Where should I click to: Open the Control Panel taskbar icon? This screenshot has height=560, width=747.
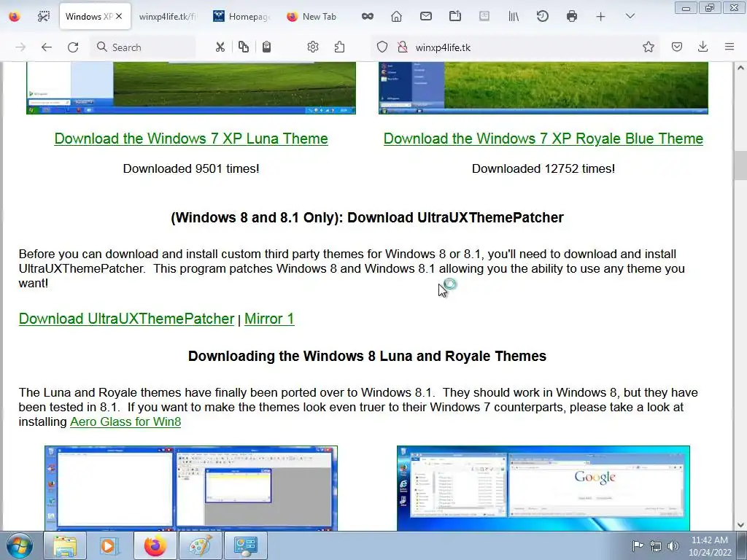coord(245,545)
